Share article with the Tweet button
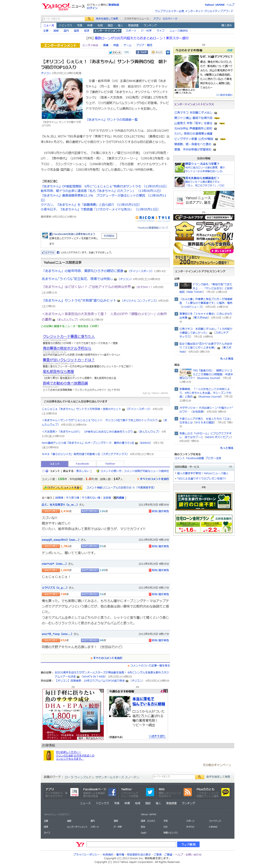 point(115,52)
